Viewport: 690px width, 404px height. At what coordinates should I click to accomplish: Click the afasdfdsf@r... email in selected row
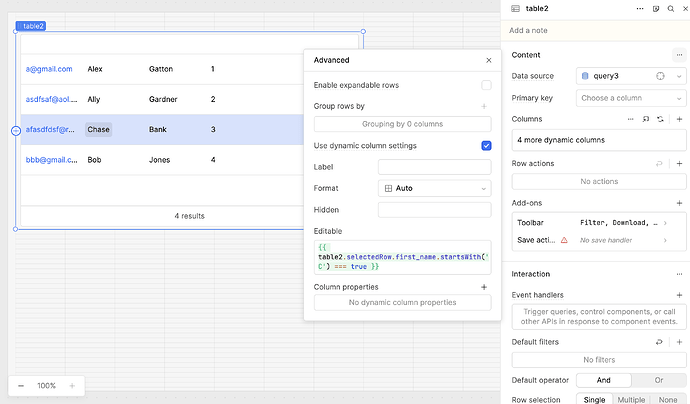click(50, 129)
